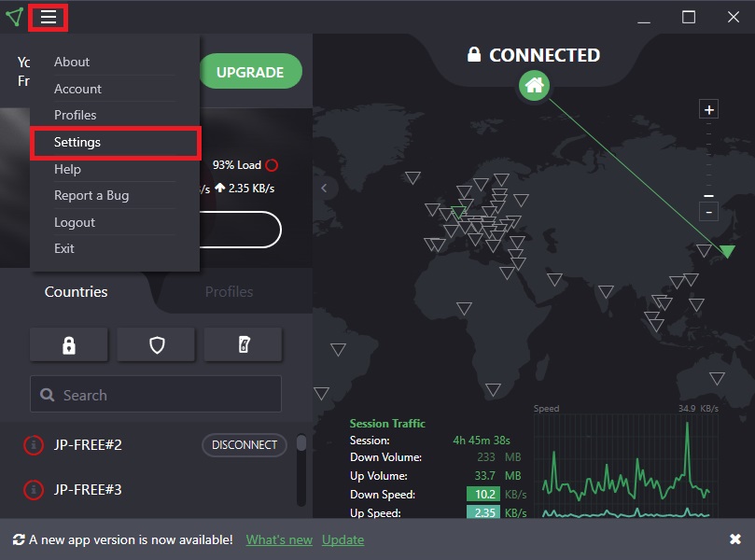Click the Session Traffic heading
Image resolution: width=755 pixels, height=560 pixels.
[x=387, y=423]
